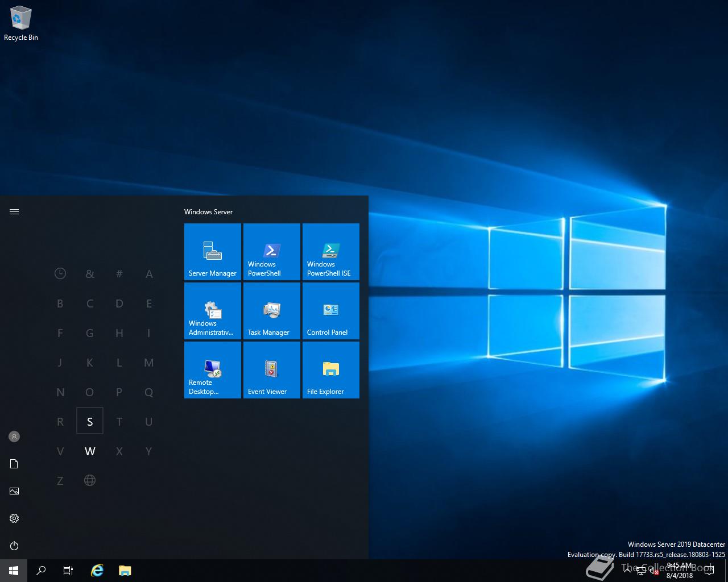Launch Internet Explorer from taskbar
The image size is (728, 582).
pyautogui.click(x=97, y=571)
